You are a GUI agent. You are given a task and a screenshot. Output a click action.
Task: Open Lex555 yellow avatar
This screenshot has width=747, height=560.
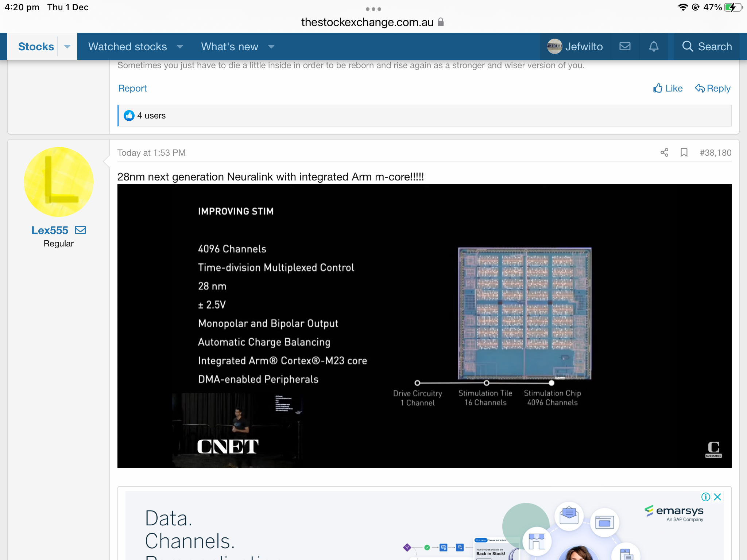[x=58, y=182]
